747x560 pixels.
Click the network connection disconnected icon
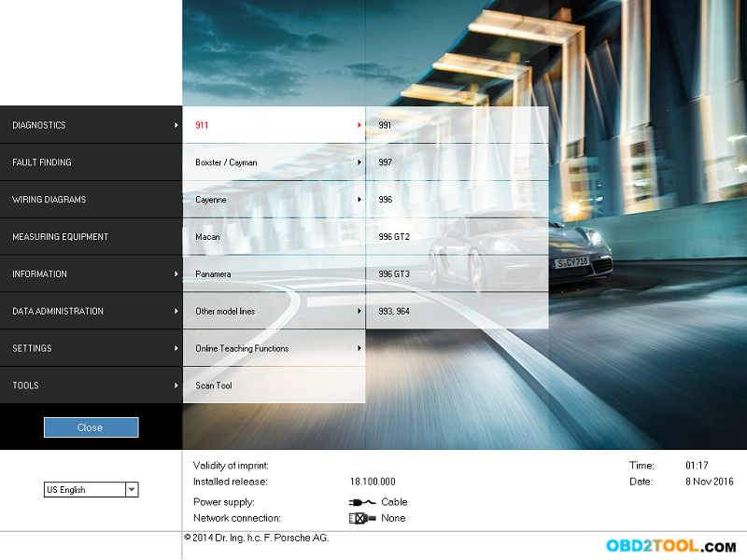click(x=362, y=518)
